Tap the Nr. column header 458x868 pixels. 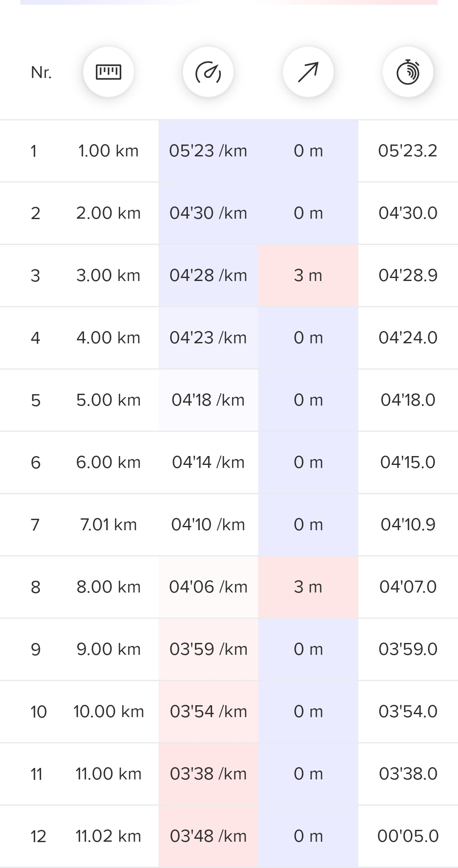click(x=41, y=72)
